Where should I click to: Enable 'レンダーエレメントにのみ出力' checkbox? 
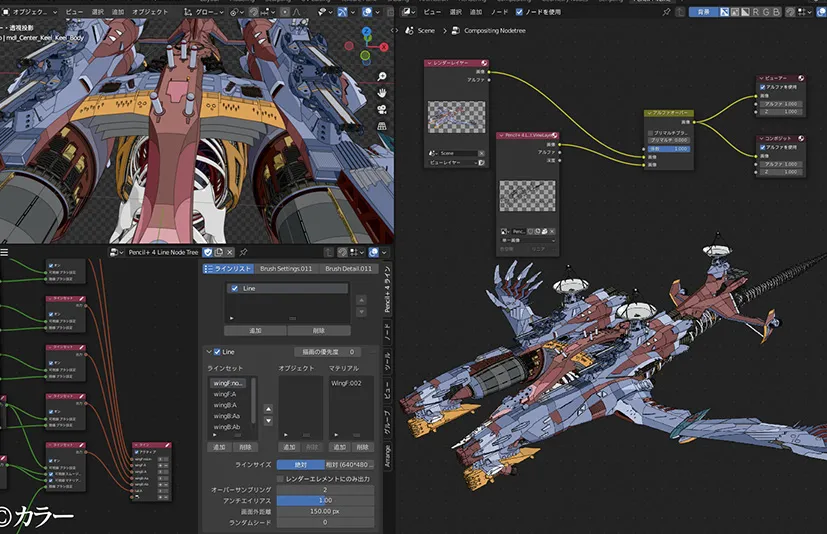[279, 479]
